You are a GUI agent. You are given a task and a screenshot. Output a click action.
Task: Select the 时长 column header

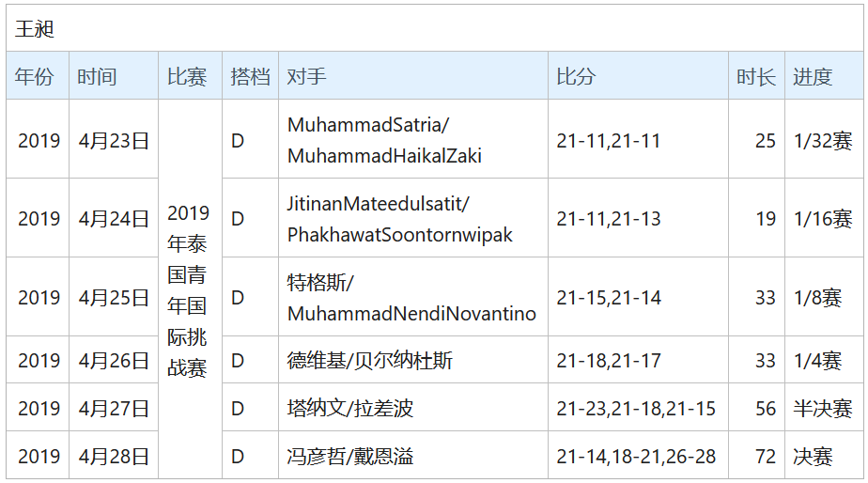coord(755,77)
